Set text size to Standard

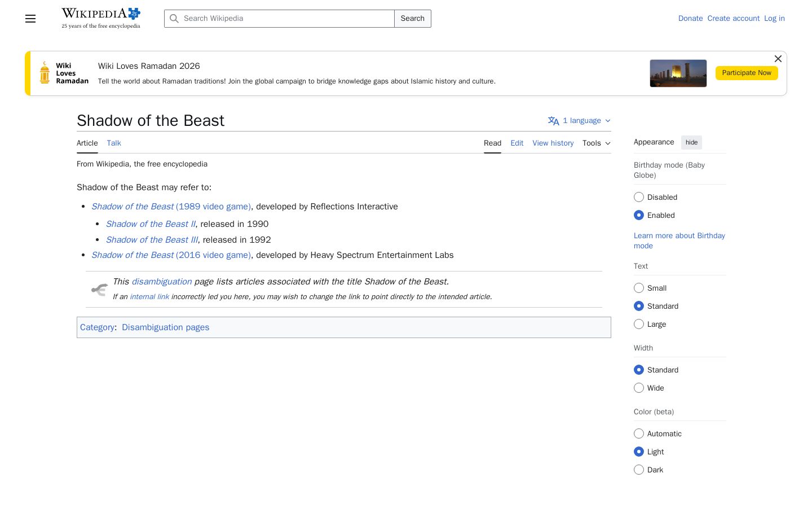click(639, 306)
